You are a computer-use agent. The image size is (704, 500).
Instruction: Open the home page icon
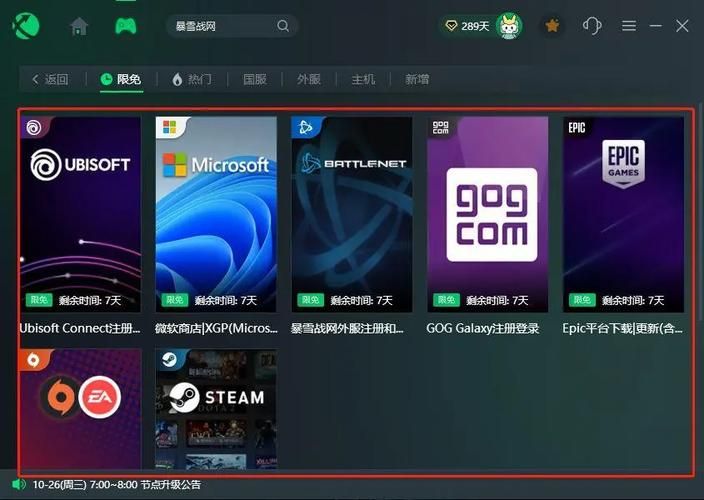pos(79,26)
